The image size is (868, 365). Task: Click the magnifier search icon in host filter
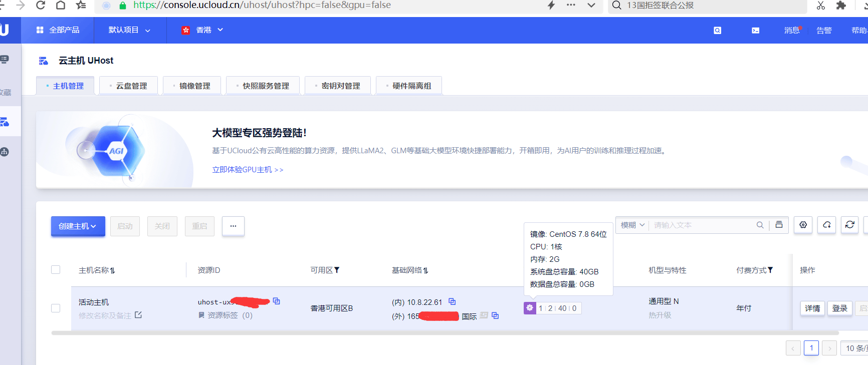[760, 225]
